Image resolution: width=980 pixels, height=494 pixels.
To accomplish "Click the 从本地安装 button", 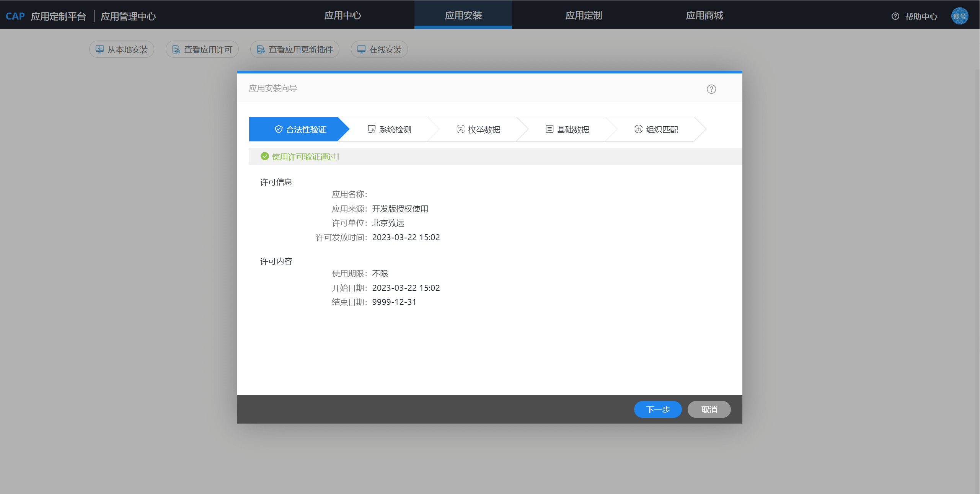I will click(122, 49).
